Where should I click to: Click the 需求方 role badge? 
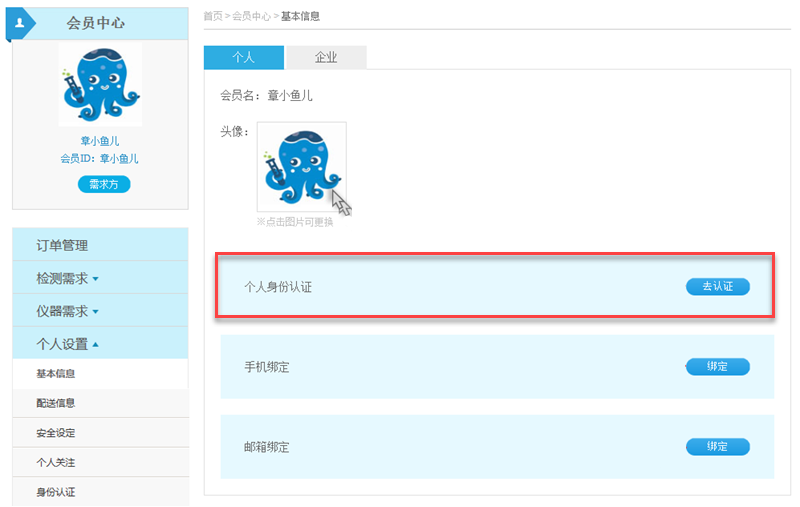pyautogui.click(x=104, y=184)
